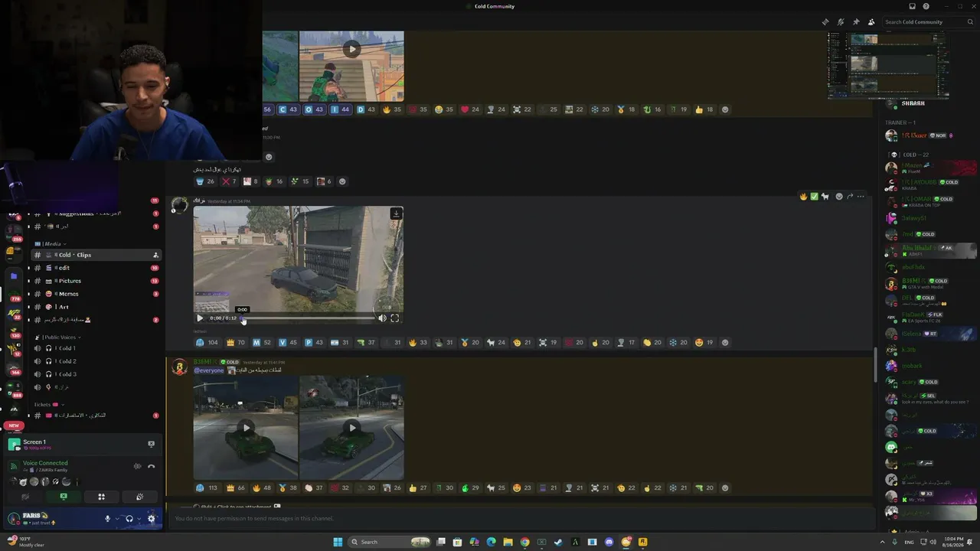
Task: Start an activity from the voice panel
Action: [x=101, y=497]
